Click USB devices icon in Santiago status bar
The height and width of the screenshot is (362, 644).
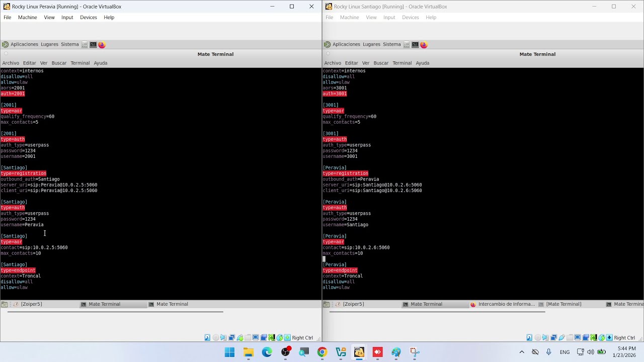click(x=562, y=337)
